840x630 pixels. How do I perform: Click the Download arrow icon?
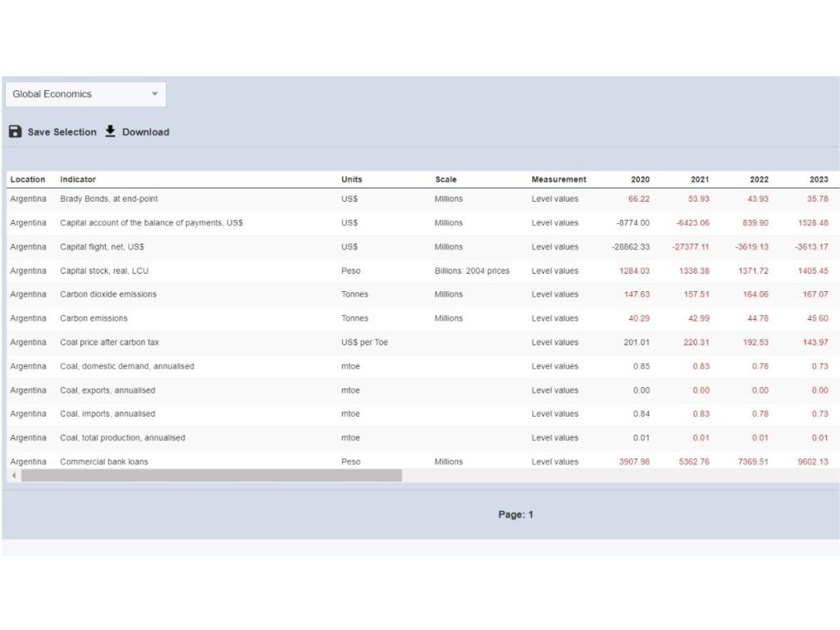[111, 131]
